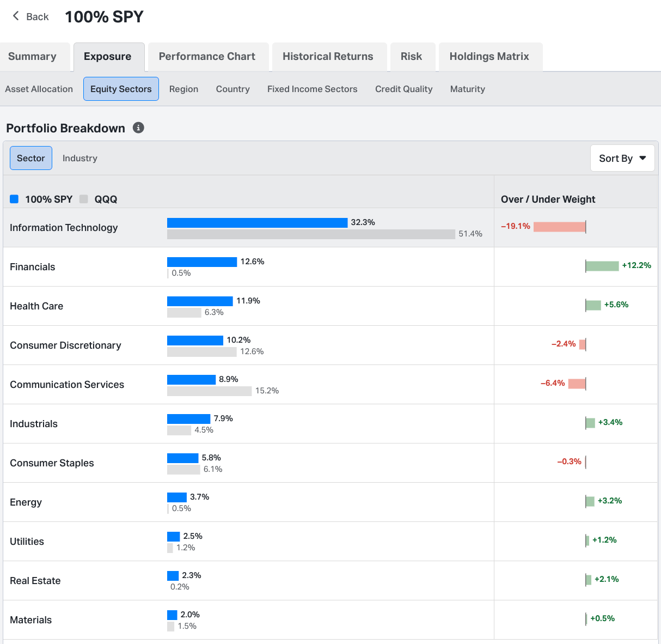Toggle the Sector breakdown view
Viewport: 661px width, 644px height.
click(x=31, y=158)
